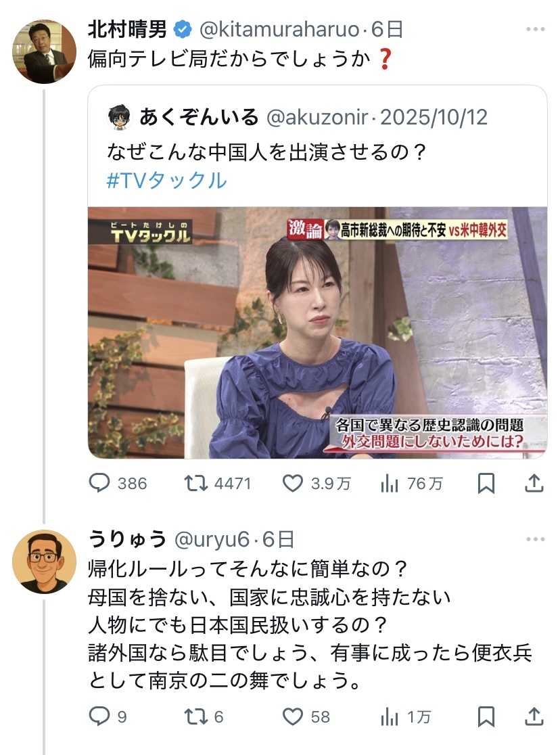Screen dimensions: 560x755
Task: View analytics of the 1万 views reply
Action: [390, 716]
